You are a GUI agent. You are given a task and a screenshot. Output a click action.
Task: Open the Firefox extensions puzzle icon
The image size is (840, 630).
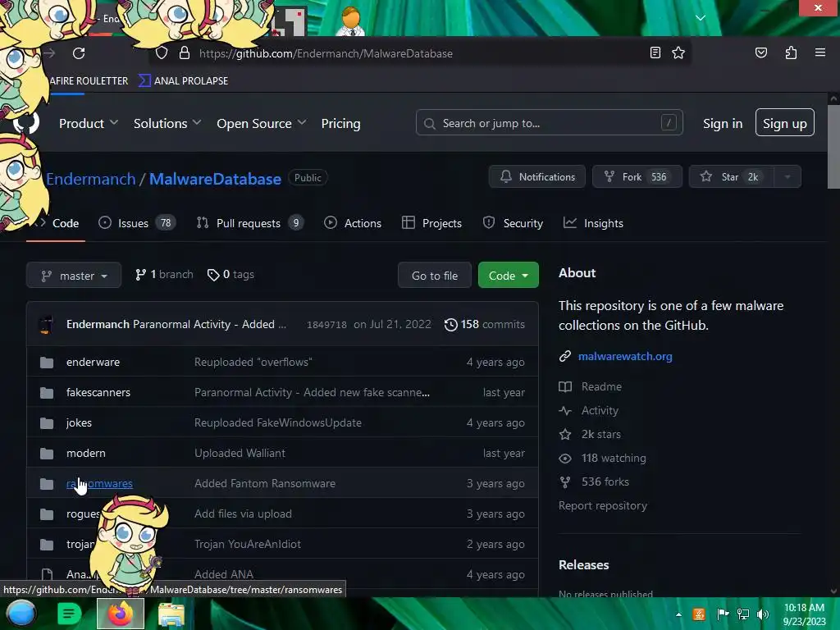point(791,52)
